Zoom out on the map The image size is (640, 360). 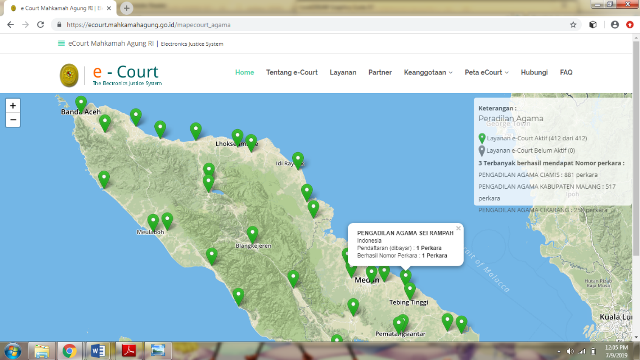pos(13,120)
